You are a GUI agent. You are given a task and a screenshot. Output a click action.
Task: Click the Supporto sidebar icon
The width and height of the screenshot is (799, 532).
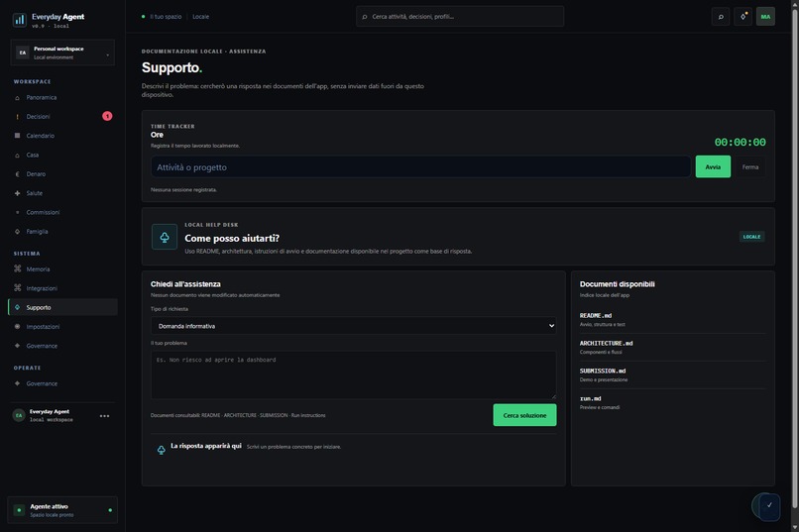[x=17, y=307]
